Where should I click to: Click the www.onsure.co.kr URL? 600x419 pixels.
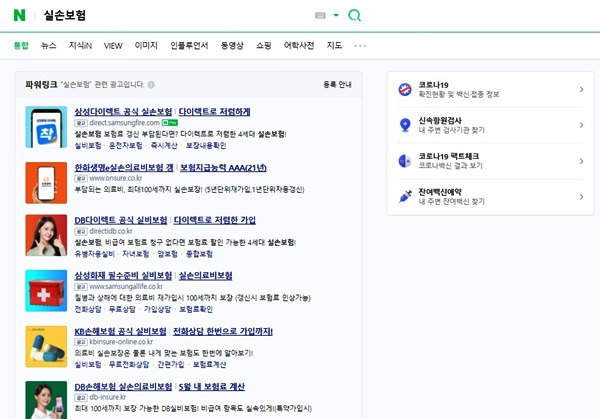coord(116,178)
